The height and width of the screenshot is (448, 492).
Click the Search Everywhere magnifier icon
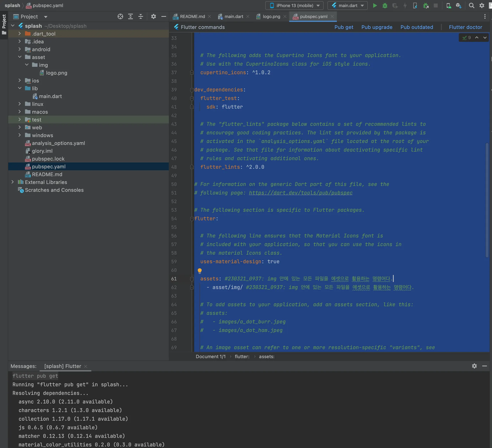[x=472, y=5]
